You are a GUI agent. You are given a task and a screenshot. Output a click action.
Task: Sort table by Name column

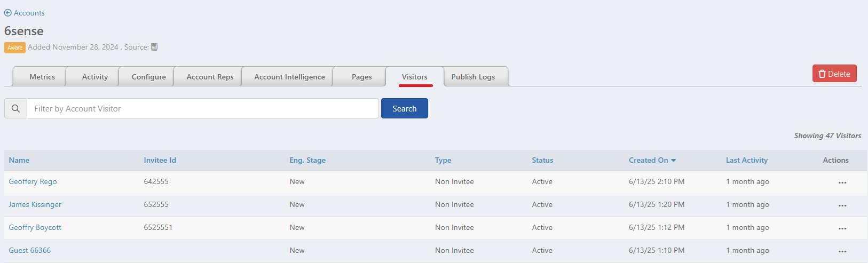pos(19,160)
